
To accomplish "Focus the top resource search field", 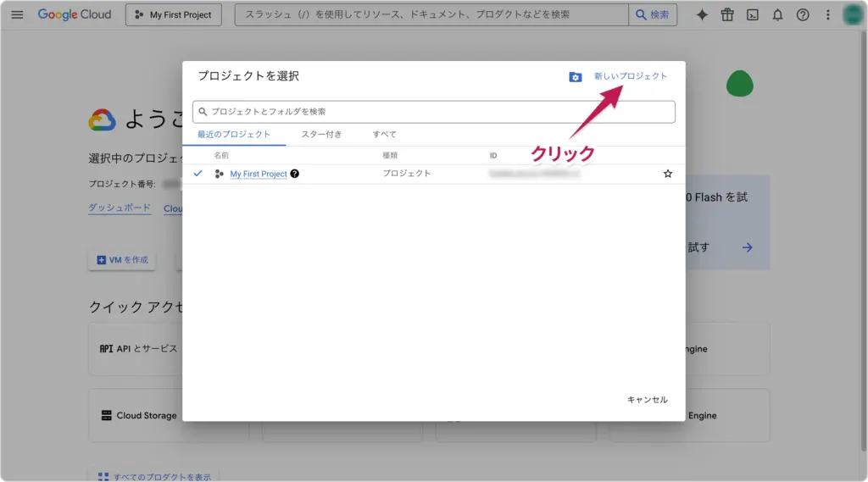I will tap(431, 15).
